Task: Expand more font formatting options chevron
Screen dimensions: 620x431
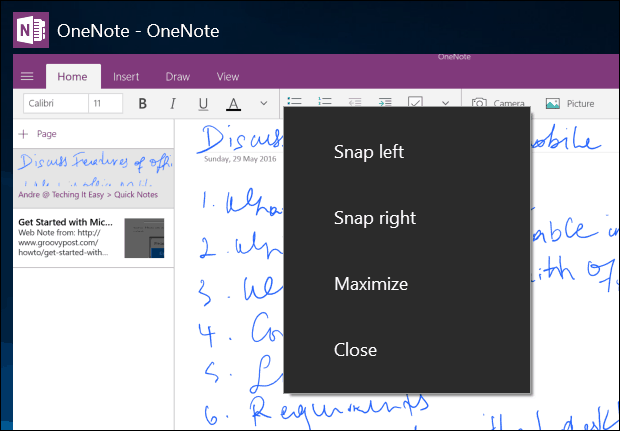Action: (264, 103)
